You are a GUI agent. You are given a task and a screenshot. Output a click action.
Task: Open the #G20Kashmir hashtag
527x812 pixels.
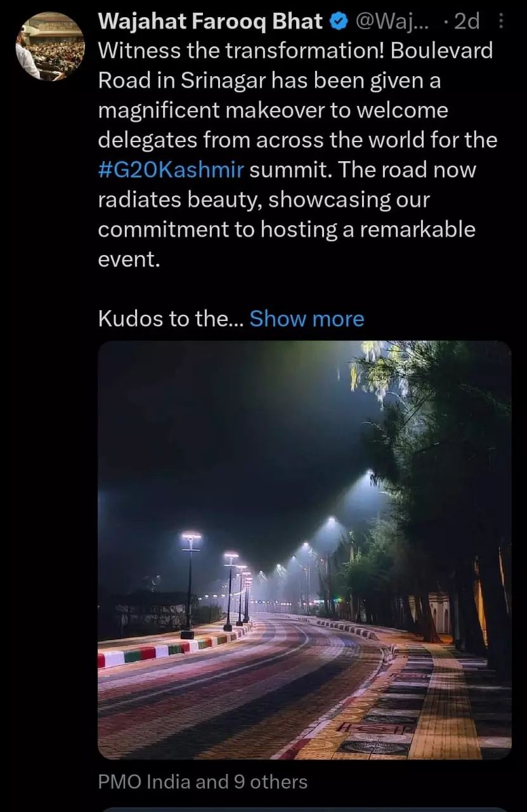point(171,170)
